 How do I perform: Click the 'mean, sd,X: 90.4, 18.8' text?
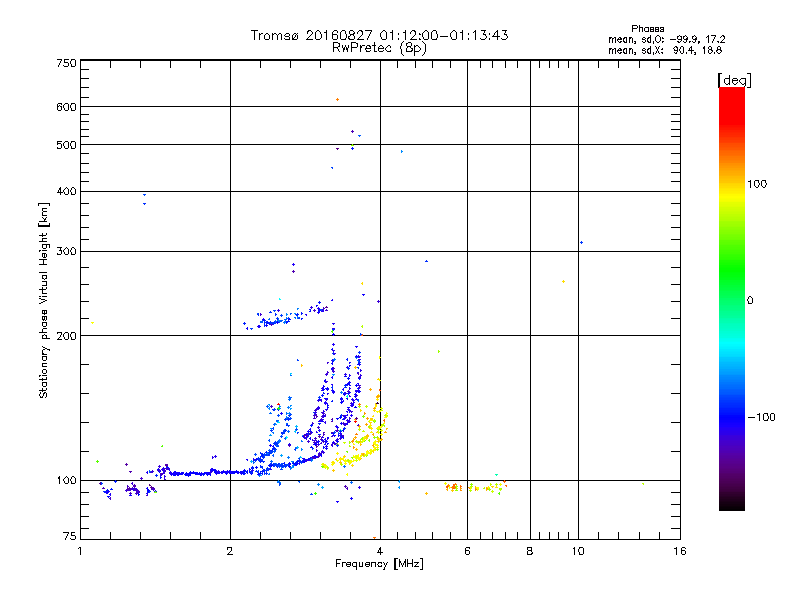click(665, 50)
